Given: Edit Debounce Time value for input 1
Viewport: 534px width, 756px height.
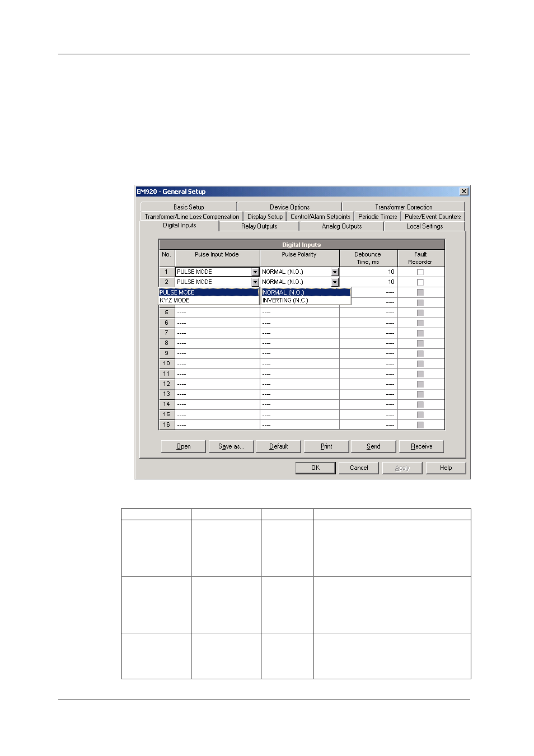Looking at the screenshot, I should pos(368,272).
